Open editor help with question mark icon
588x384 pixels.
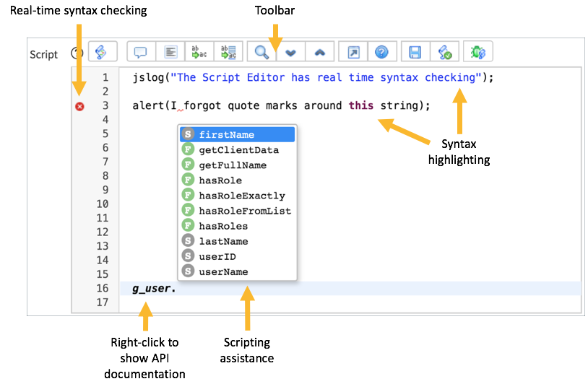[382, 53]
